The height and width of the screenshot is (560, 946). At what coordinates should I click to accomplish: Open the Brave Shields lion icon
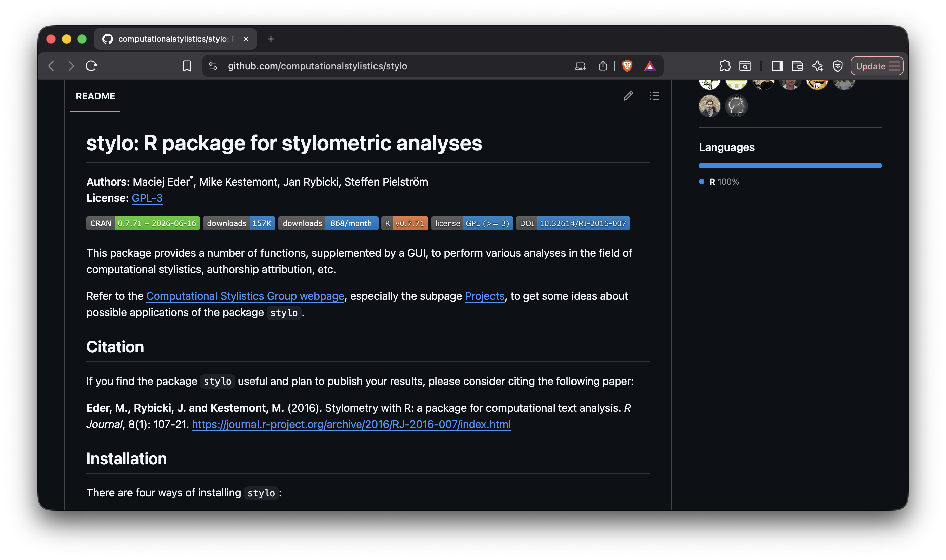pyautogui.click(x=627, y=66)
